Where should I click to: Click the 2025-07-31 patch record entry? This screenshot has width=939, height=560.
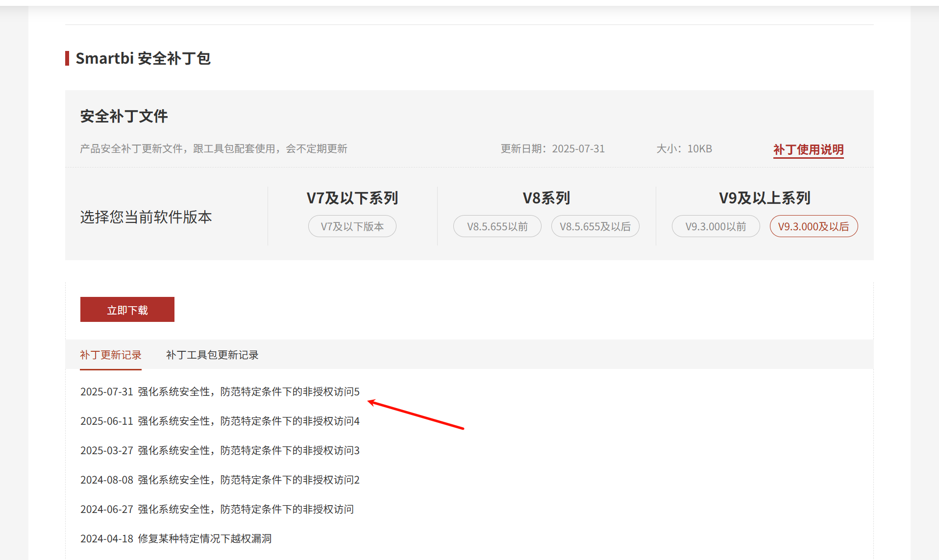point(220,391)
